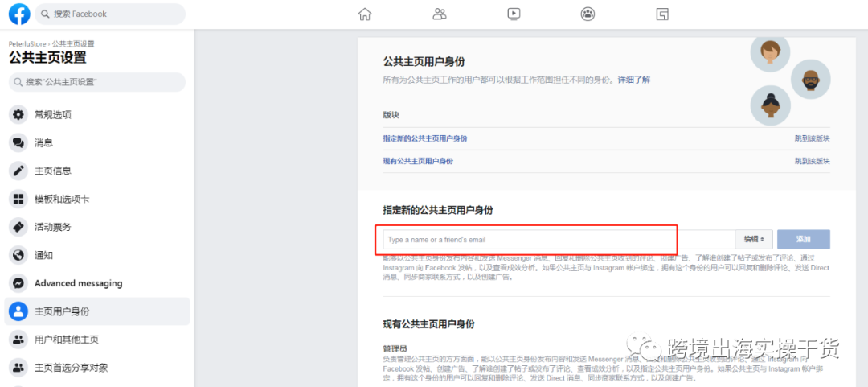
Task: Click the 指定新的公共主页用户身份 section heading
Action: pyautogui.click(x=438, y=211)
